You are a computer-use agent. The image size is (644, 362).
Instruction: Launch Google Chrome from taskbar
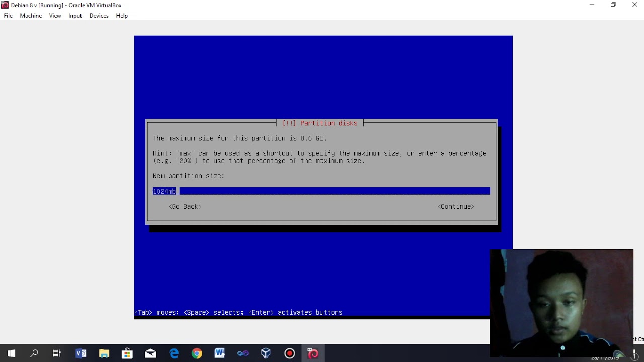coord(197,353)
